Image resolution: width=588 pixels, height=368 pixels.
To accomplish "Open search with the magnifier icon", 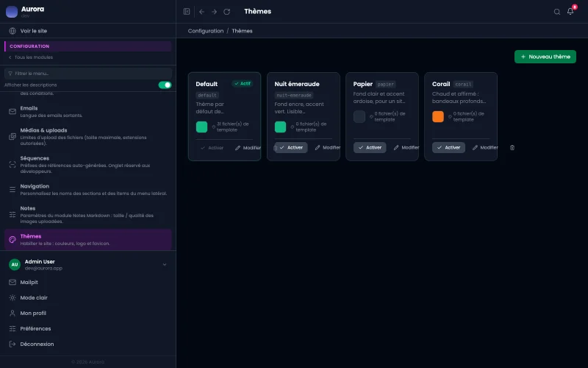I will click(557, 12).
